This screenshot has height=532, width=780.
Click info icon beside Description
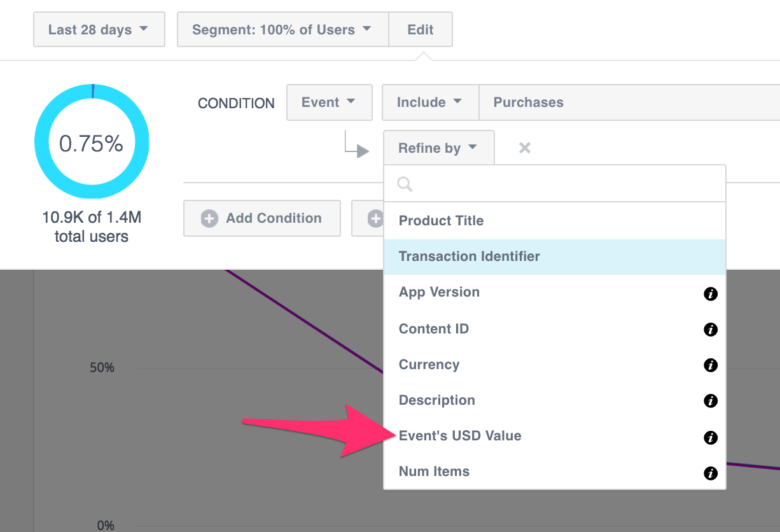click(x=711, y=401)
